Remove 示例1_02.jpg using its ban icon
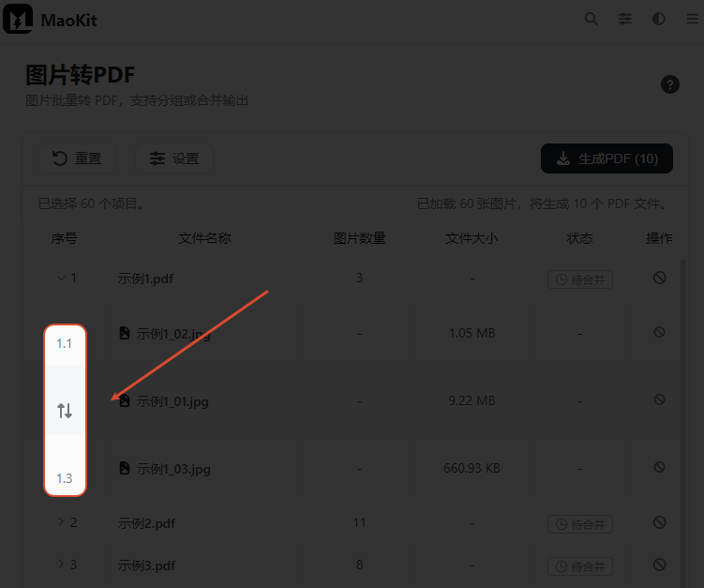Image resolution: width=704 pixels, height=588 pixels. pyautogui.click(x=659, y=332)
